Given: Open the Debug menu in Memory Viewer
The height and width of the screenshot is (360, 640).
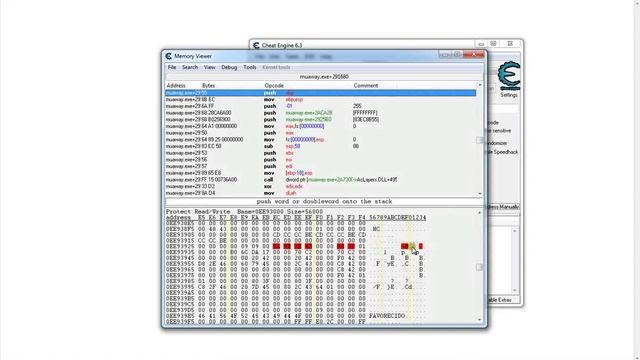Looking at the screenshot, I should coord(229,67).
